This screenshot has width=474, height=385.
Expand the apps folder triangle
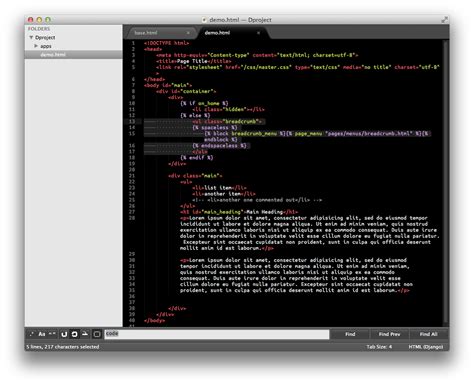click(36, 46)
